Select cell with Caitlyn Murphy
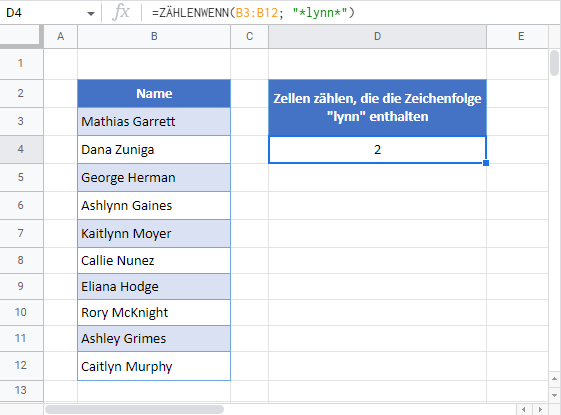The height and width of the screenshot is (415, 561). 154,366
